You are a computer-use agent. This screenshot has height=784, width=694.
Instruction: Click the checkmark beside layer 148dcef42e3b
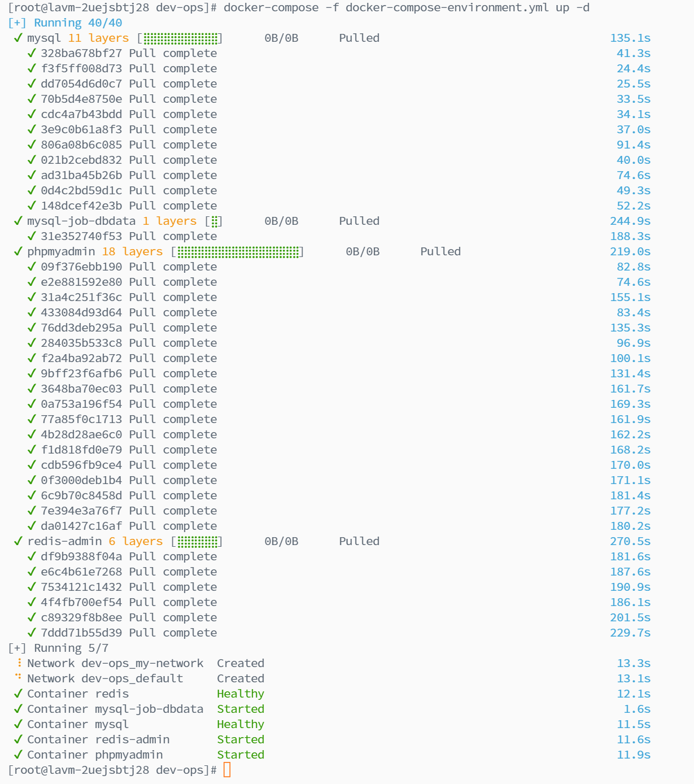point(32,206)
